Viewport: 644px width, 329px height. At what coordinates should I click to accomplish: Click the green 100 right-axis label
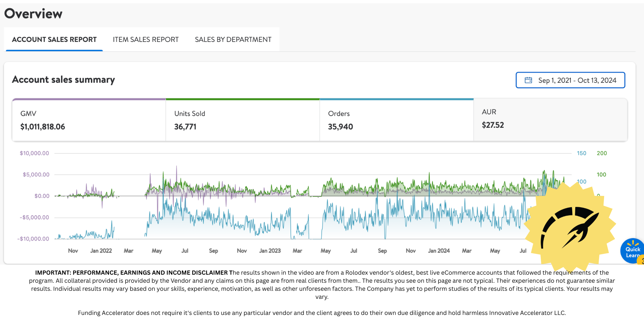[601, 175]
